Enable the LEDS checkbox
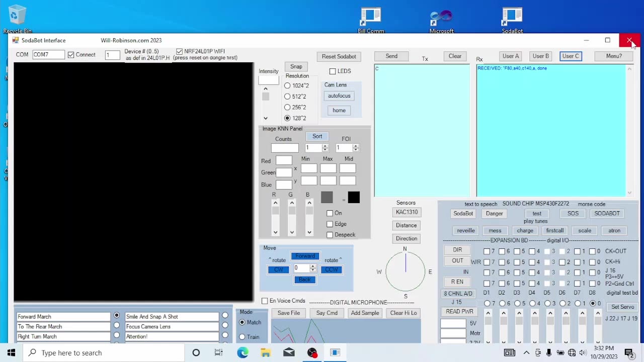The image size is (644, 362). [x=333, y=71]
